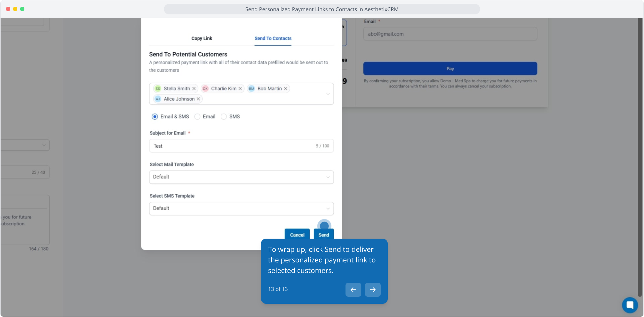Image resolution: width=644 pixels, height=317 pixels.
Task: Open the chat widget icon
Action: (x=630, y=305)
